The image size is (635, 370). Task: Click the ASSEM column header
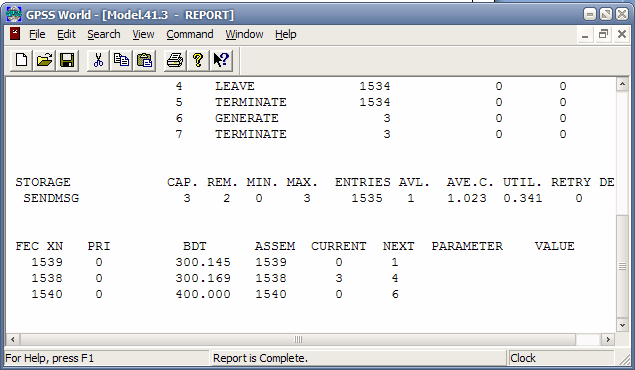pos(275,246)
